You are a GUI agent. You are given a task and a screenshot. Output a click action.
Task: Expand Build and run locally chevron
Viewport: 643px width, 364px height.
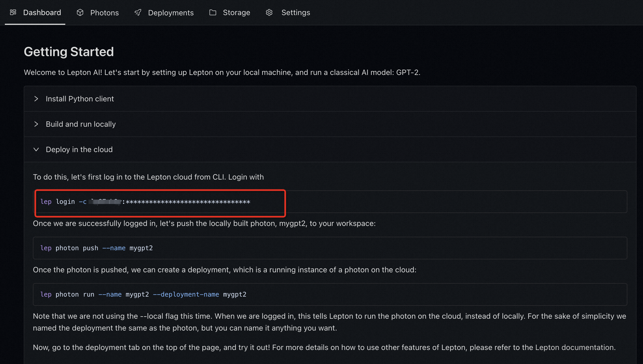coord(36,124)
